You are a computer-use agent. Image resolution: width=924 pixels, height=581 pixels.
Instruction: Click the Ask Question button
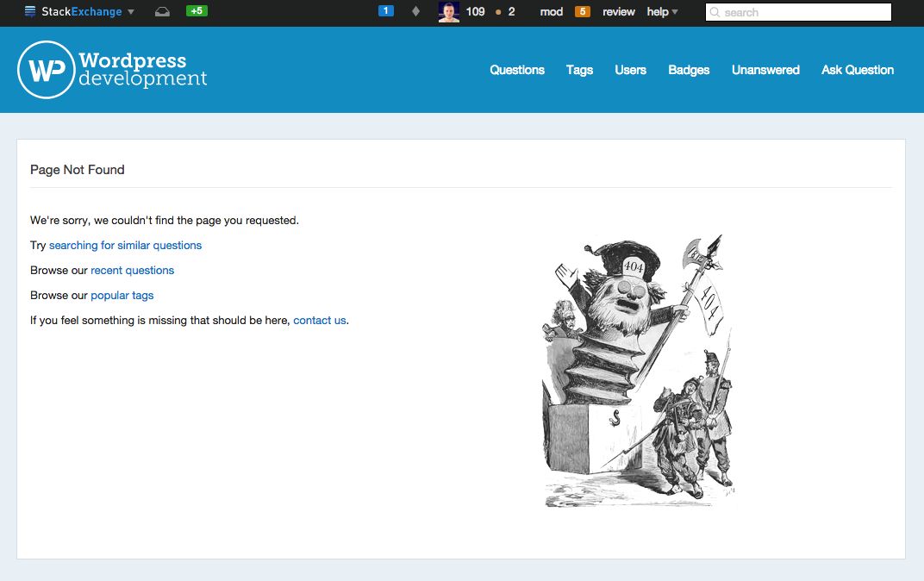(x=858, y=70)
